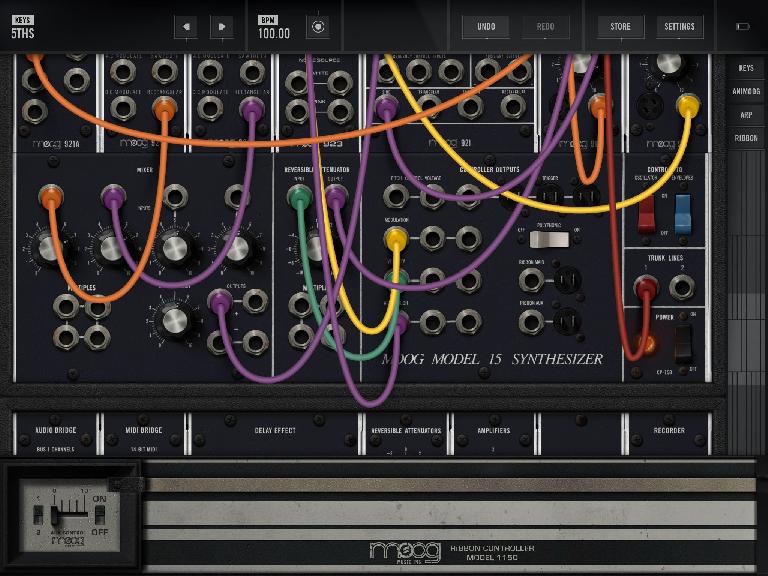The height and width of the screenshot is (576, 768).
Task: Switch to the KEYS controller tab
Action: point(746,68)
